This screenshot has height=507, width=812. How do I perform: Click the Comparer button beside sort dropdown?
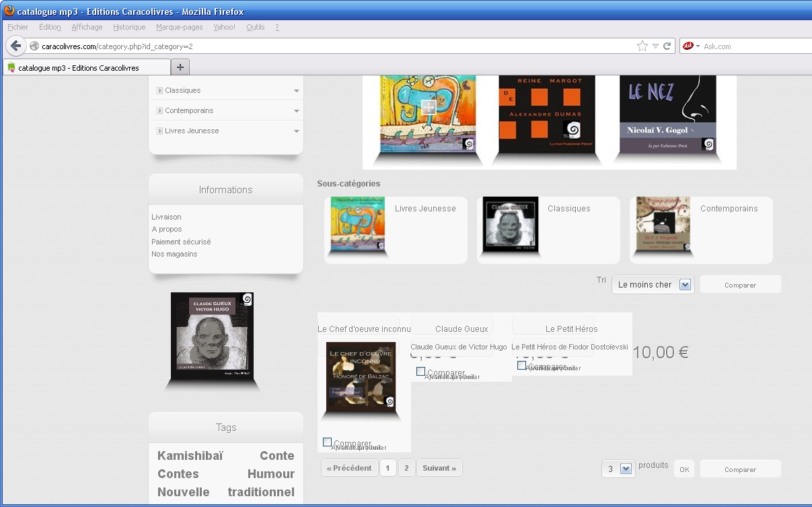741,285
